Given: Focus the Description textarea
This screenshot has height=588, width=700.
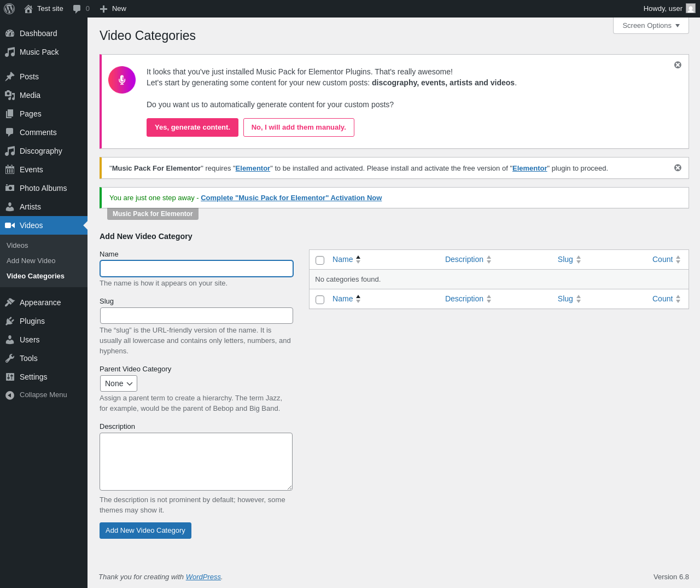Looking at the screenshot, I should tap(196, 462).
